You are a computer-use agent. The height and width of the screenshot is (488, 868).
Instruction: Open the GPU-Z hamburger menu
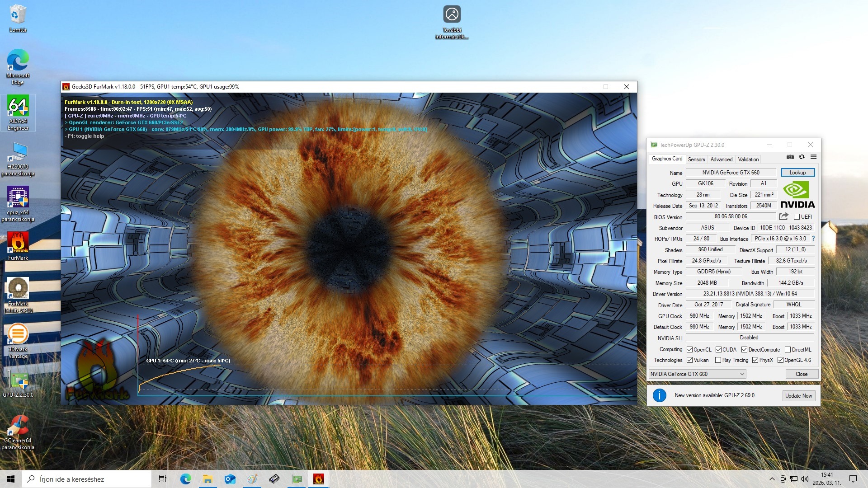point(813,157)
